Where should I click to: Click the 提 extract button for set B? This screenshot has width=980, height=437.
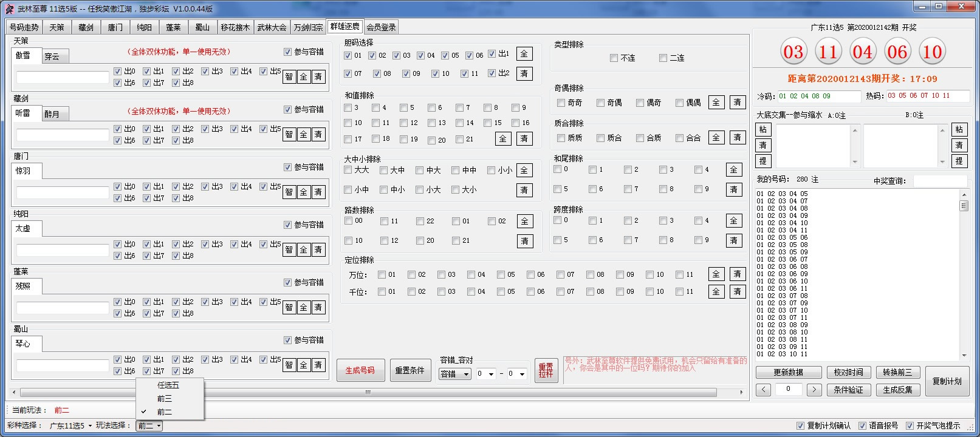[x=959, y=161]
